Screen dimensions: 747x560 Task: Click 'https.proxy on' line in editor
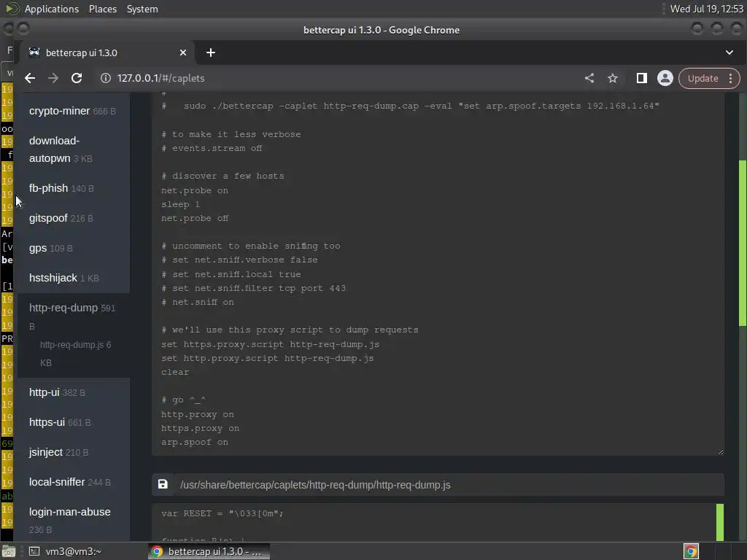click(200, 428)
